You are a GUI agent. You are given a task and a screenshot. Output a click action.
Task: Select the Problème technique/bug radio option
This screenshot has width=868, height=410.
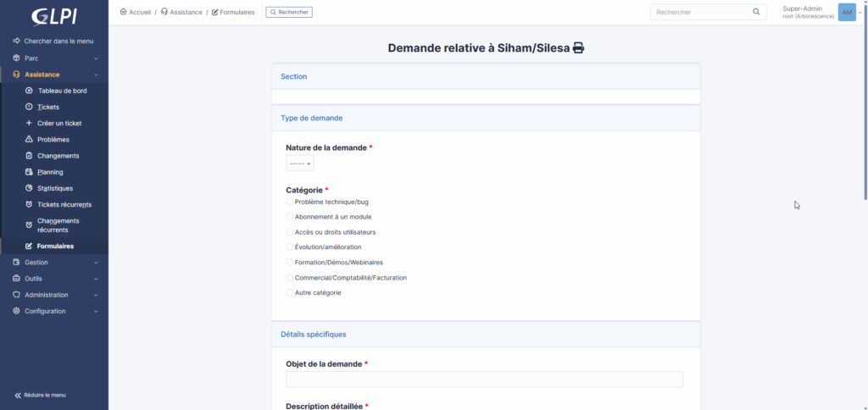tap(290, 202)
